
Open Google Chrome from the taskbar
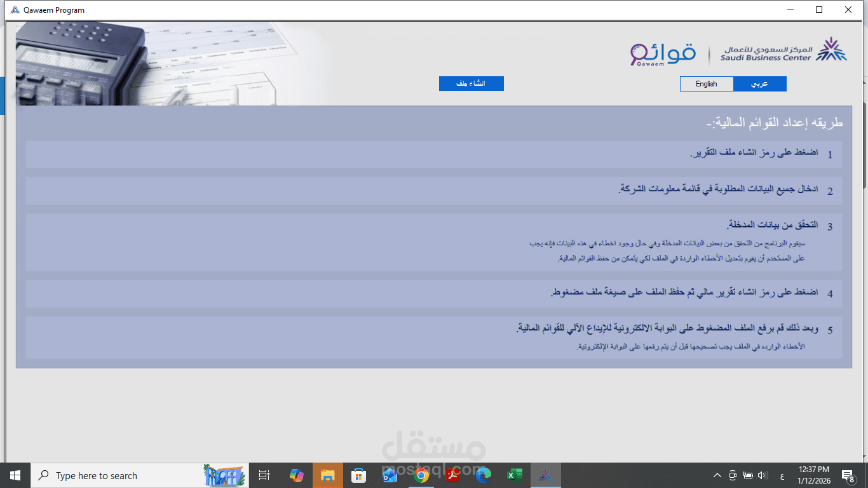421,475
